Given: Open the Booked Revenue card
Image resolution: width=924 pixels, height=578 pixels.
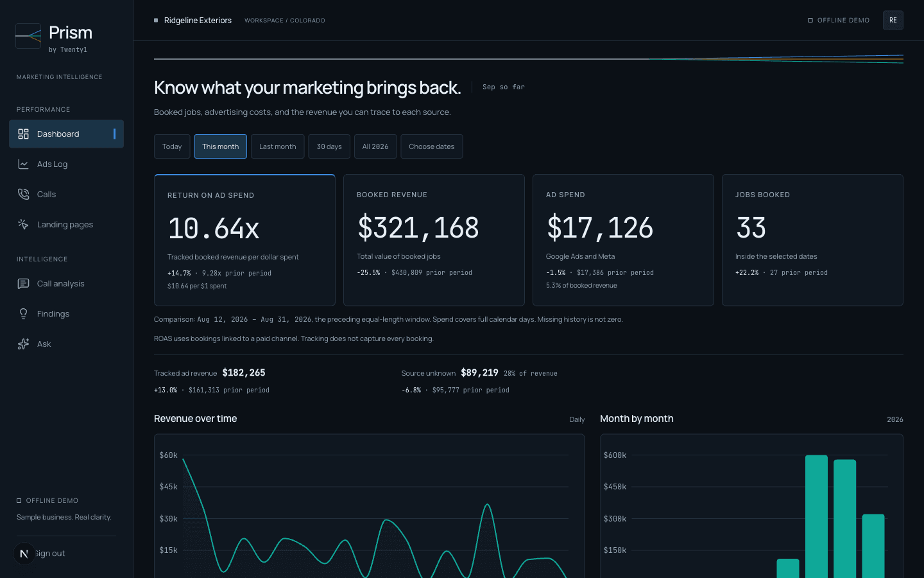Looking at the screenshot, I should pos(434,240).
